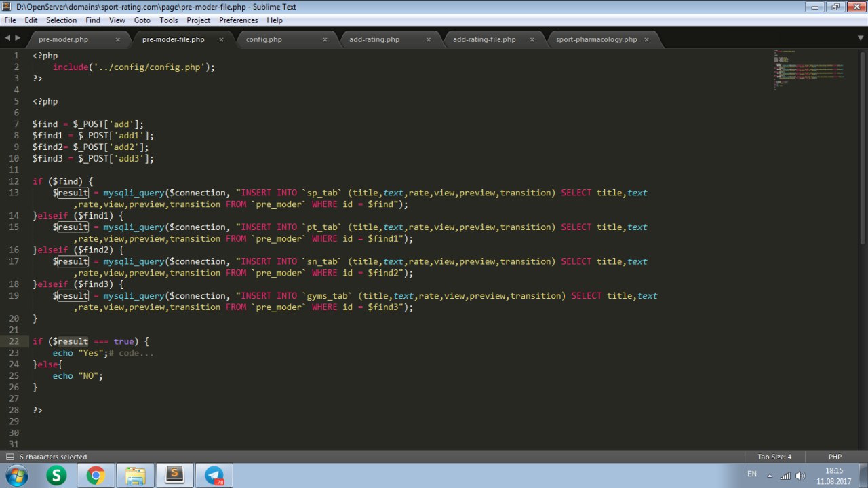
Task: Close the pre-moder.php tab
Action: coord(117,39)
